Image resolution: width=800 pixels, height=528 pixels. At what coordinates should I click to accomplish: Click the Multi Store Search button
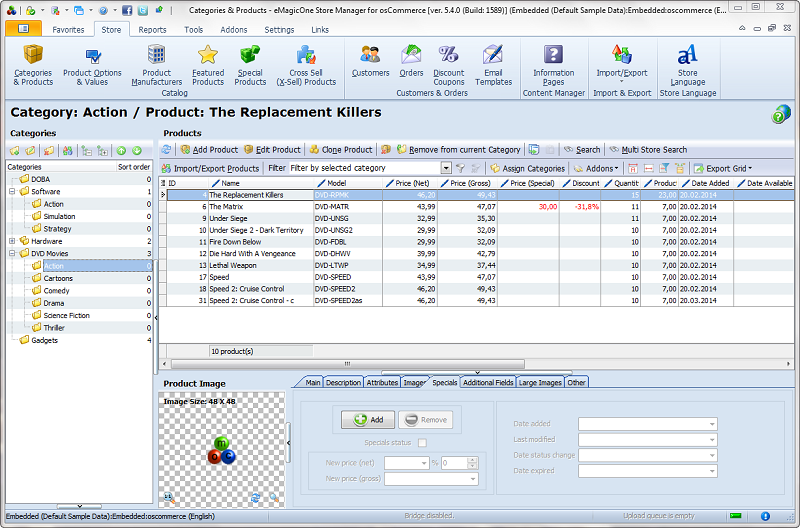[648, 149]
